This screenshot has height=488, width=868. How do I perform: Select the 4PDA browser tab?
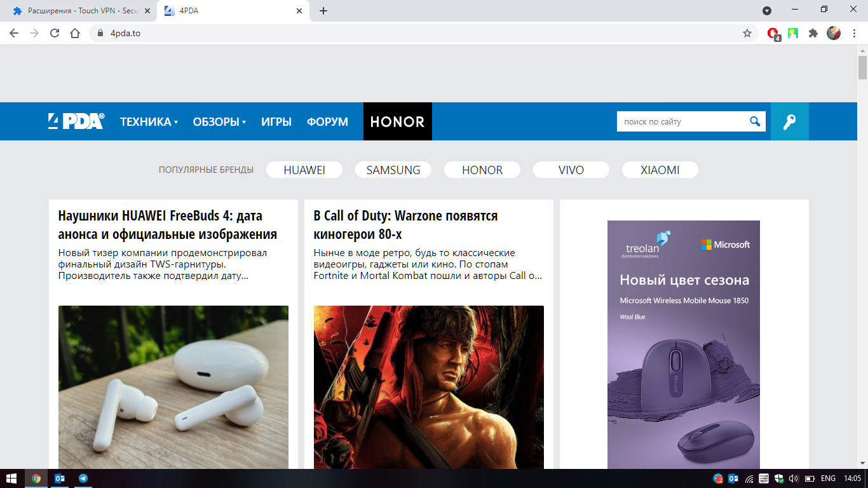click(233, 11)
